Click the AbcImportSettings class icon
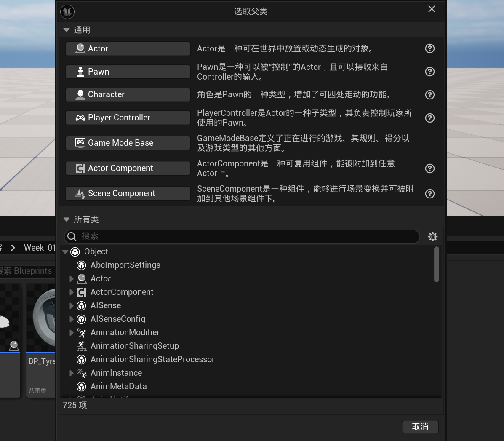504x441 pixels. click(x=82, y=265)
